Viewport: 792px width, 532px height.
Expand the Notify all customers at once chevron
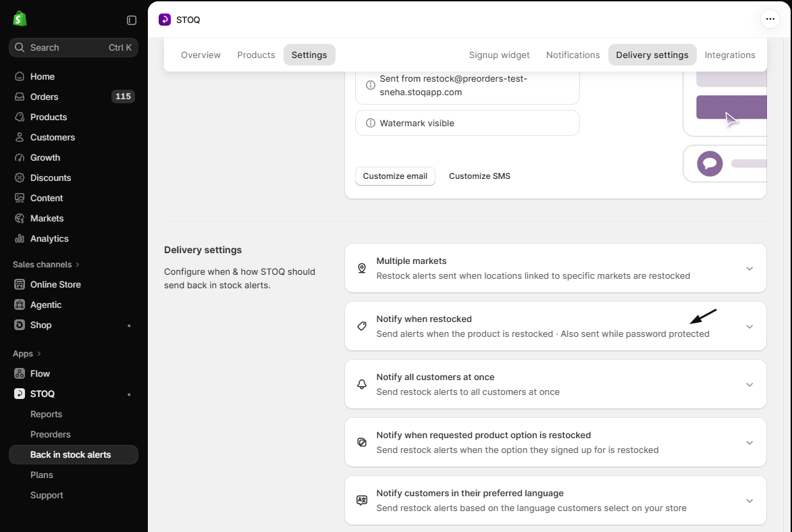click(749, 384)
